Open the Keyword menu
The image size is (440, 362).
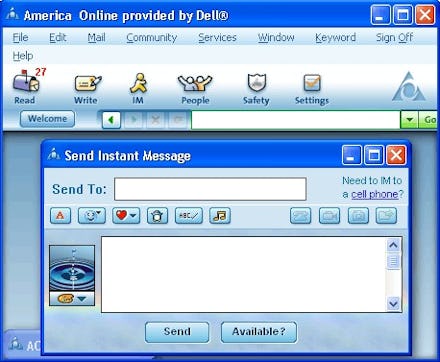point(336,37)
